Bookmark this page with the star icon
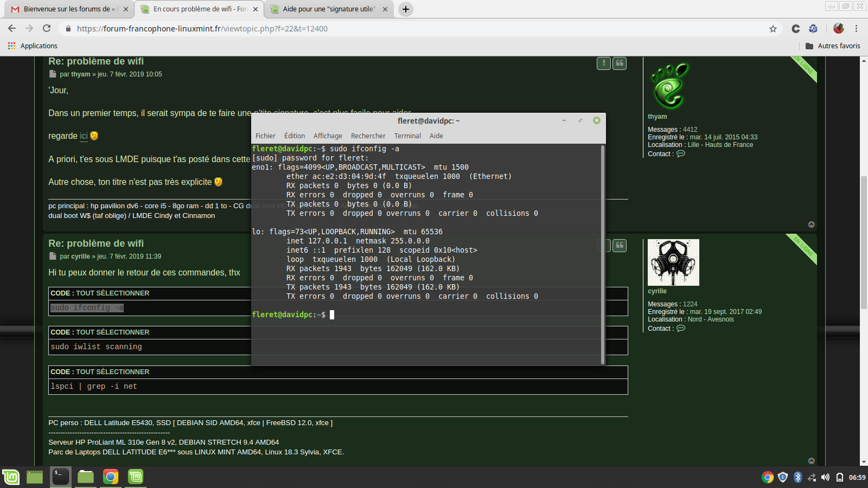 coord(773,29)
